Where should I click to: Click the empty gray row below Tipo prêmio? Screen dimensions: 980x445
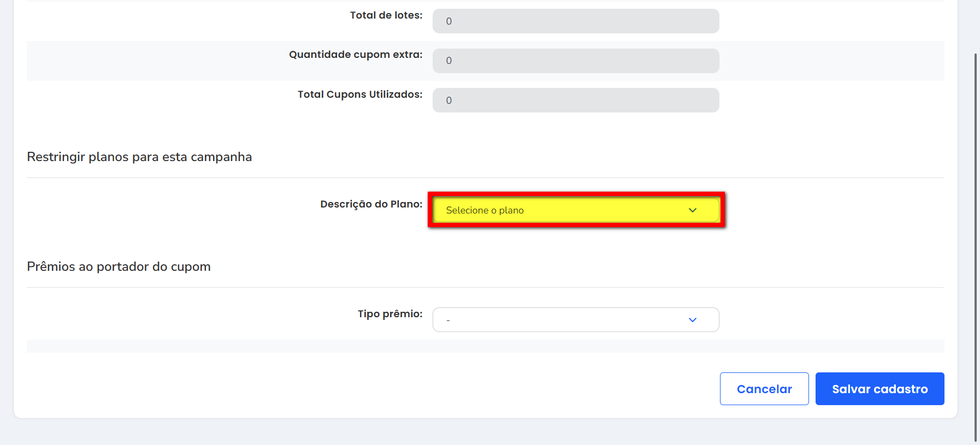tap(485, 346)
